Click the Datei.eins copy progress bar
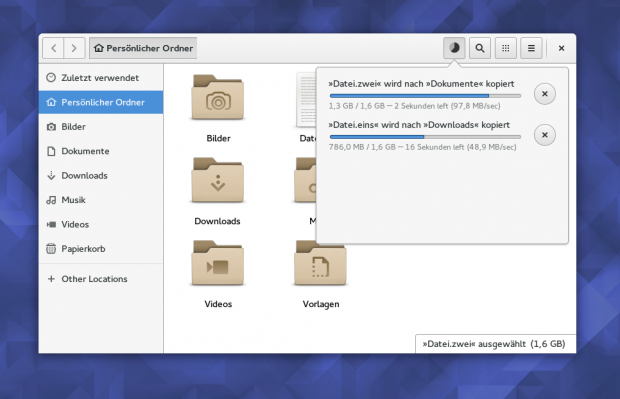The image size is (620, 399). coord(425,137)
